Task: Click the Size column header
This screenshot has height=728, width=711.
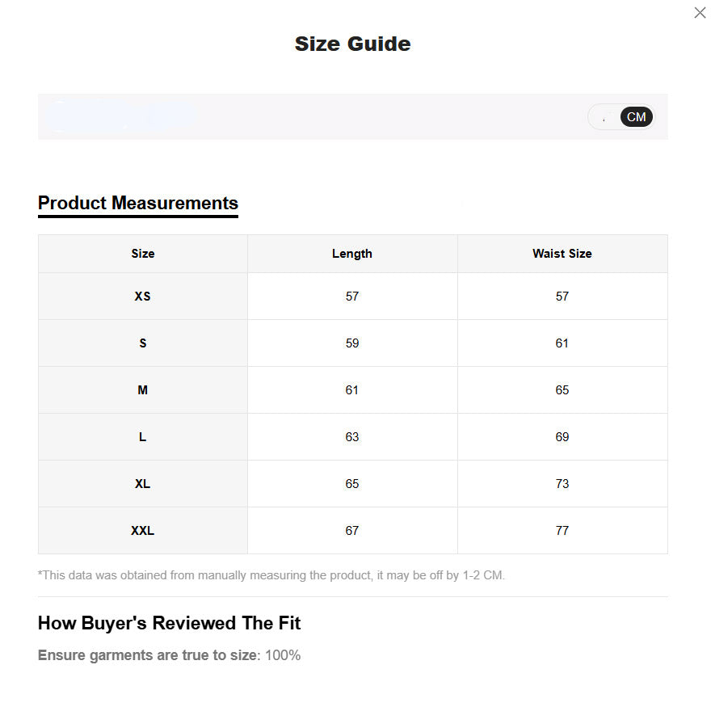Action: (x=143, y=254)
